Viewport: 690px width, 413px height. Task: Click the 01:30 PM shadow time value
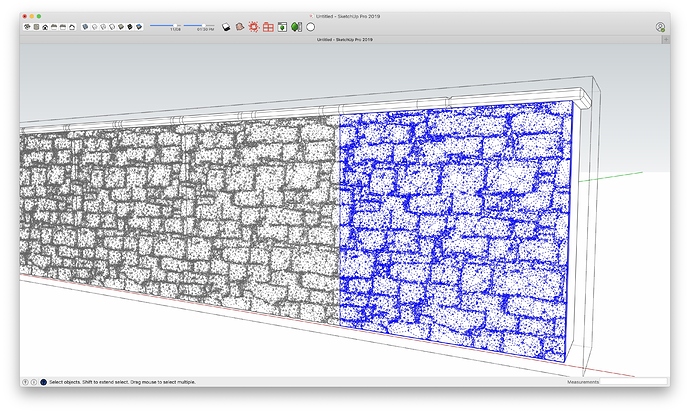pos(206,30)
